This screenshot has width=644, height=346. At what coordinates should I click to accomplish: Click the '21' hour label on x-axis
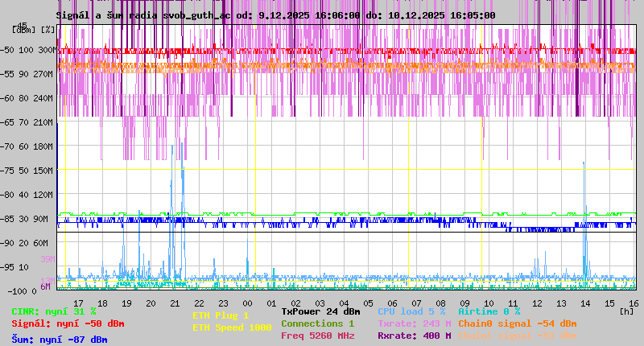coord(175,303)
